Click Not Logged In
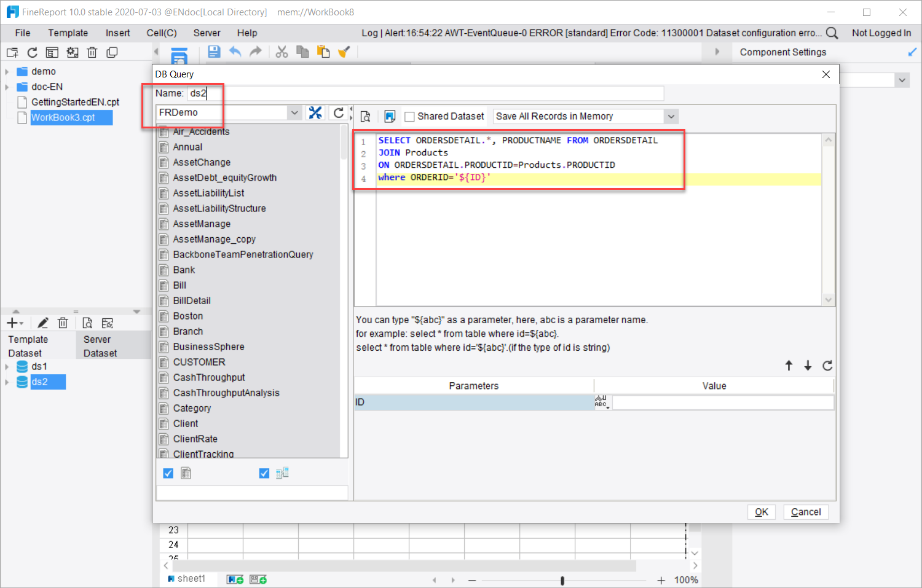The height and width of the screenshot is (588, 922). coord(881,33)
